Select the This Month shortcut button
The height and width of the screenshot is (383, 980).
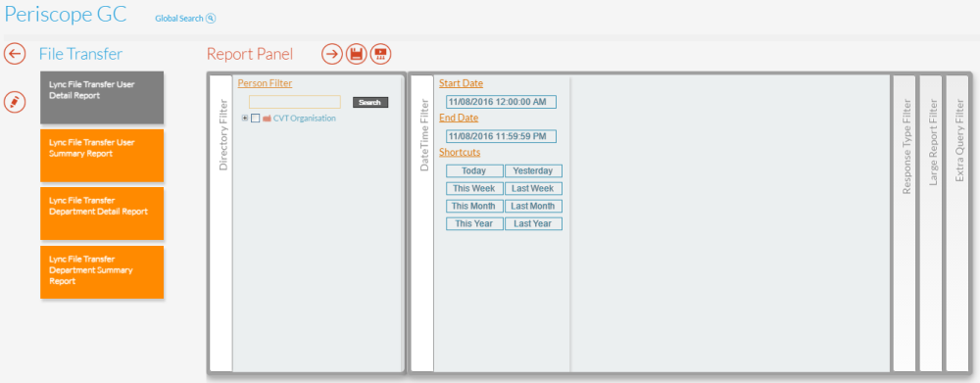(473, 206)
